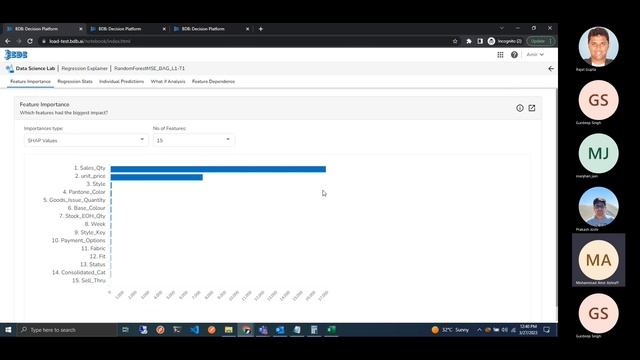Click the unit_price bar in chart
The width and height of the screenshot is (640, 360).
pos(156,177)
